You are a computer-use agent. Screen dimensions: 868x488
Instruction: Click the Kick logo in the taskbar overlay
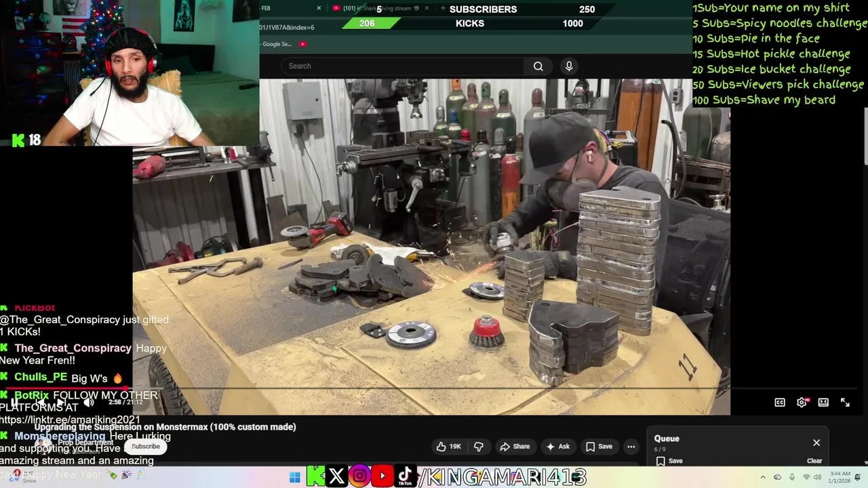(x=315, y=476)
